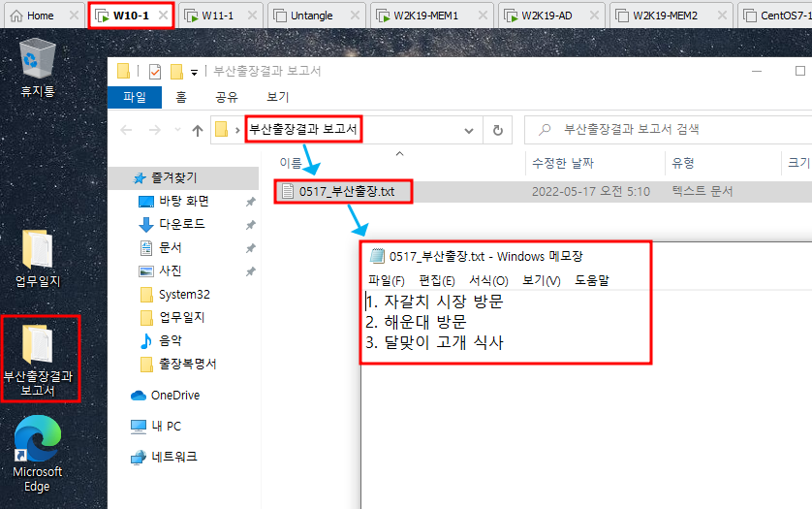Click the address bar path 부산출장결과 보고서

(303, 129)
